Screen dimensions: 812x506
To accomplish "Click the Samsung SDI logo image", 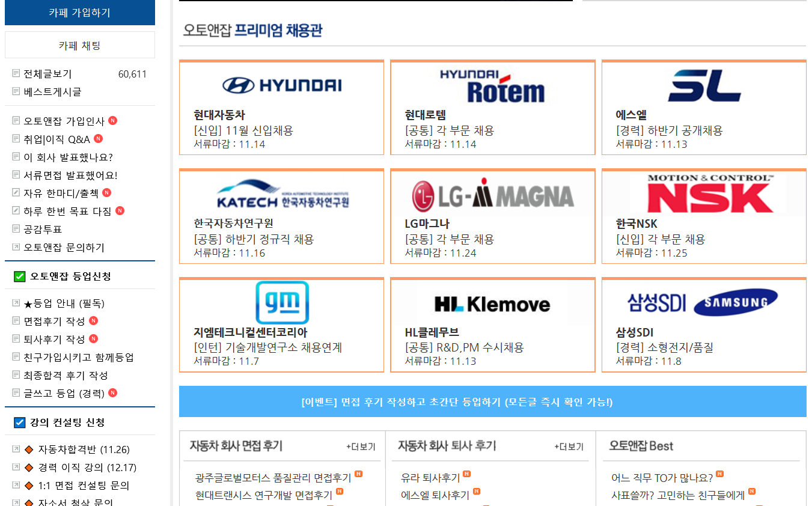I will (703, 302).
